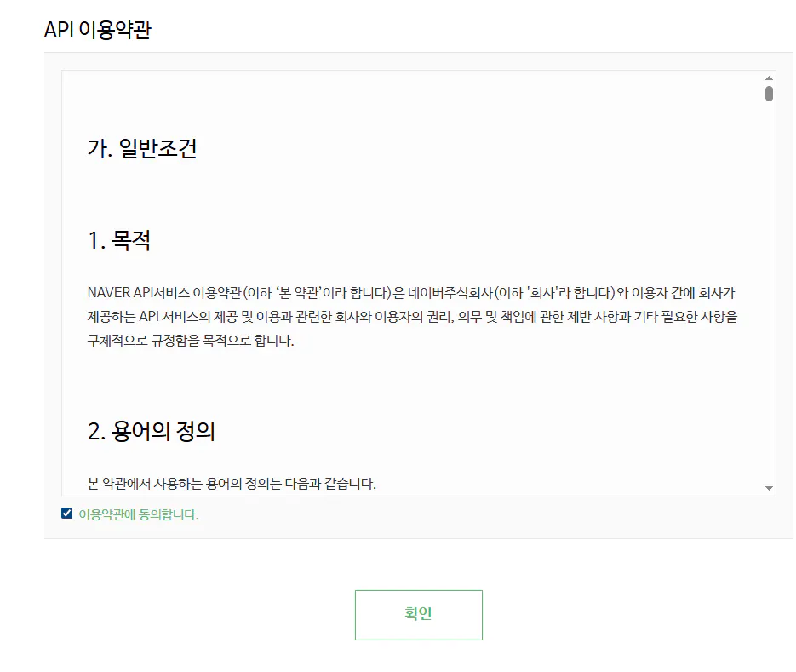This screenshot has height=672, width=796.
Task: Click the 2. 용어의 정의 heading
Action: click(151, 432)
